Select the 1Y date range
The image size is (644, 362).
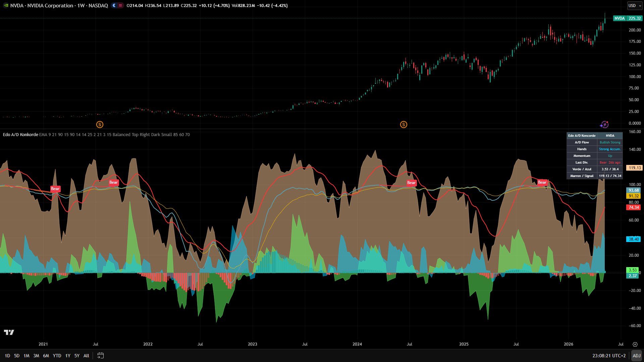pos(68,356)
